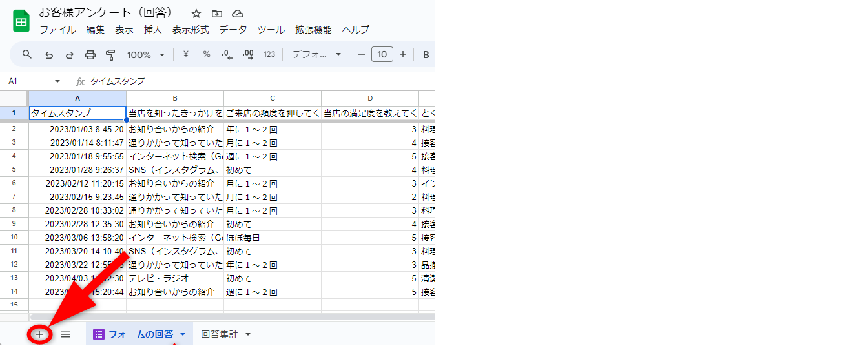The image size is (868, 355).
Task: Star this document with the star icon
Action: [x=196, y=14]
